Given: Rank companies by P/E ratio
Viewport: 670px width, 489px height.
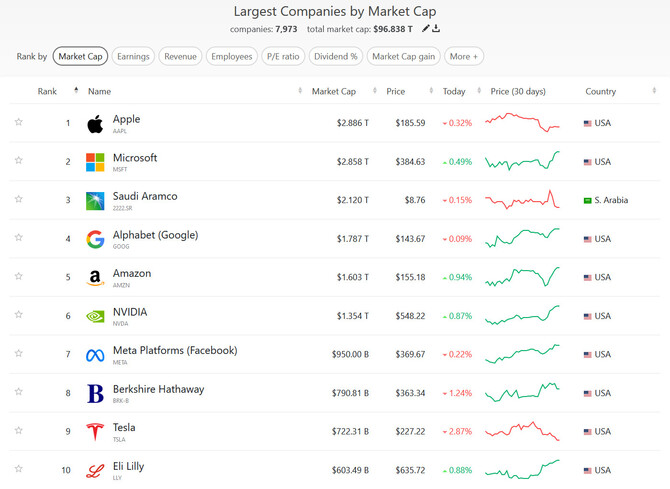Looking at the screenshot, I should click(283, 56).
